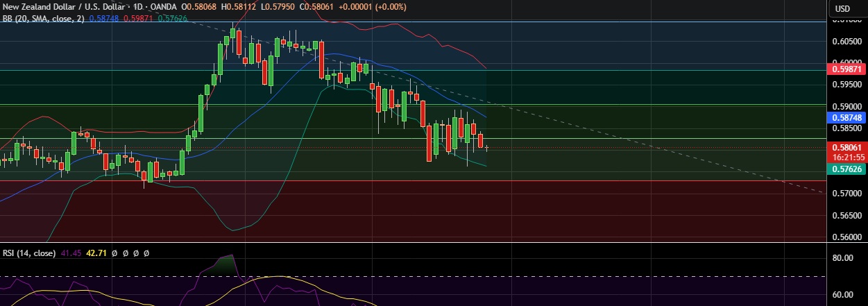This screenshot has width=868, height=306.
Task: Click the 0.57000 price scale label
Action: click(847, 194)
